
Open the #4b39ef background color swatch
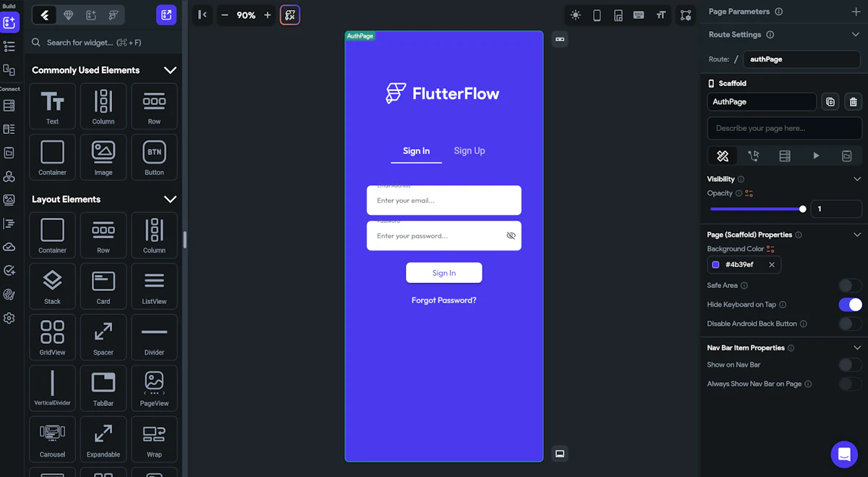click(716, 265)
